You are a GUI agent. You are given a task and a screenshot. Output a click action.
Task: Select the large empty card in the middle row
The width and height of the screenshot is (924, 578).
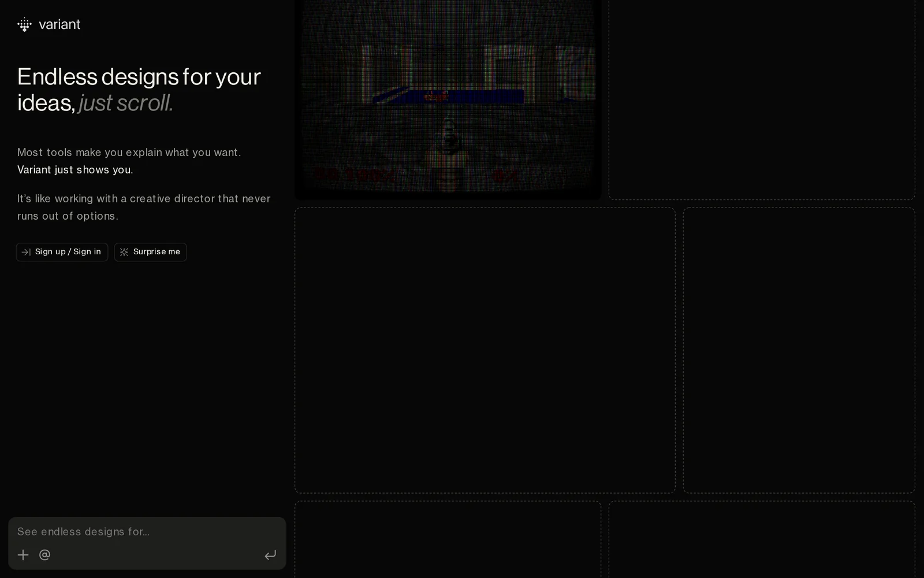[x=485, y=350]
